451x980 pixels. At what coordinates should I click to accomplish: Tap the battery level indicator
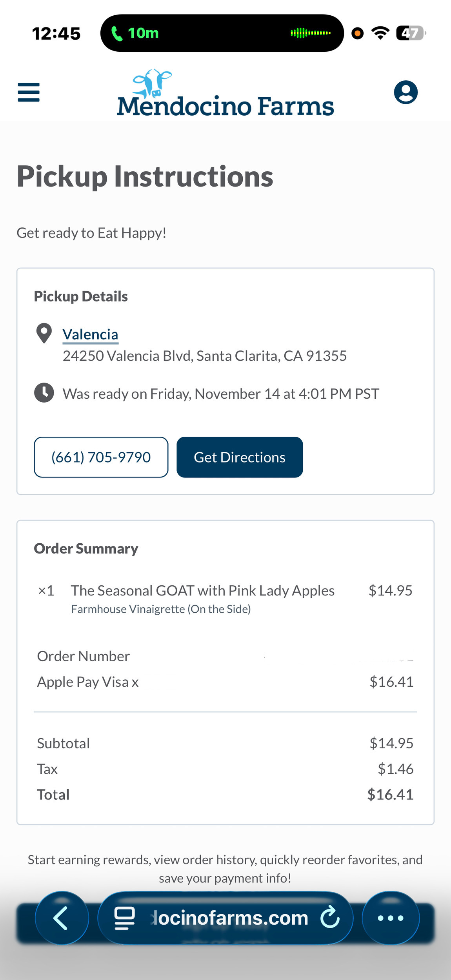410,33
